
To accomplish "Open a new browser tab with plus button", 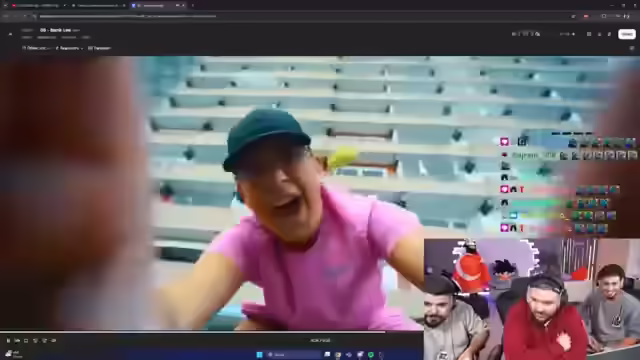I will point(193,6).
